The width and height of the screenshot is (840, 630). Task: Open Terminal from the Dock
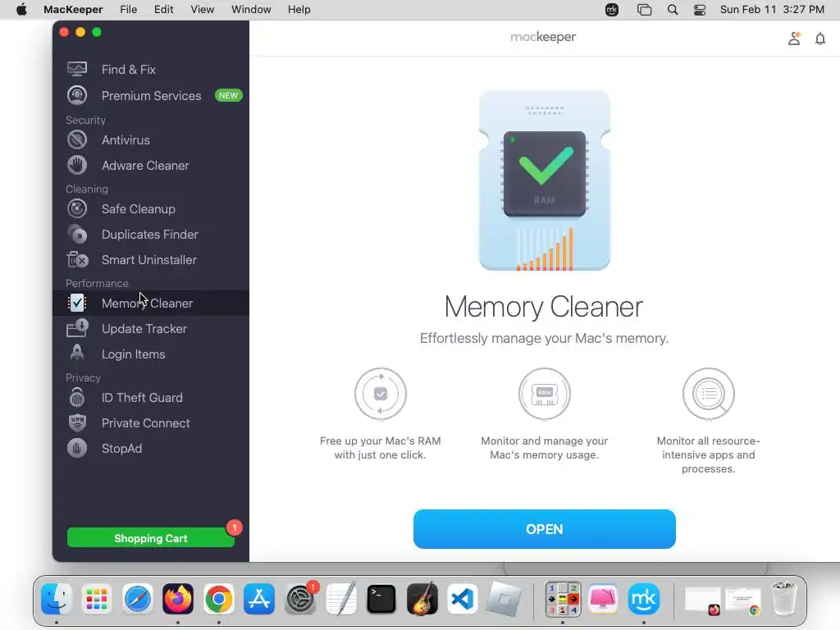[381, 598]
